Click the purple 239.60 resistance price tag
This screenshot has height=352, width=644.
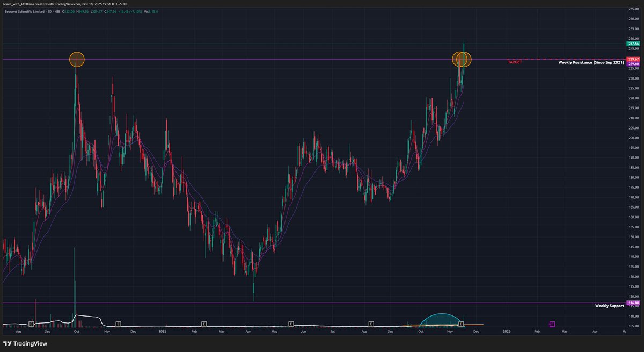(x=633, y=64)
